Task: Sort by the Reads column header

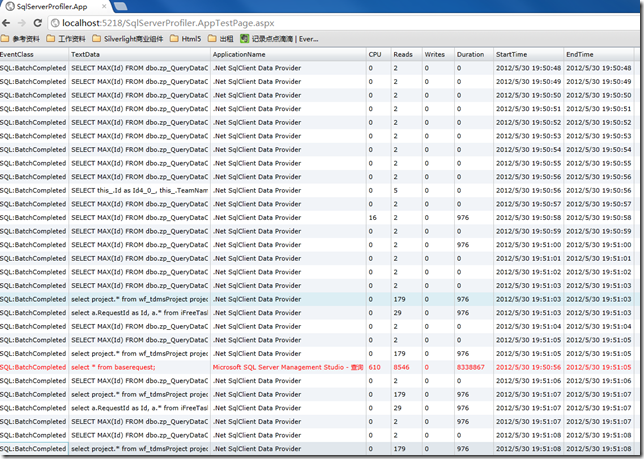Action: [406, 54]
